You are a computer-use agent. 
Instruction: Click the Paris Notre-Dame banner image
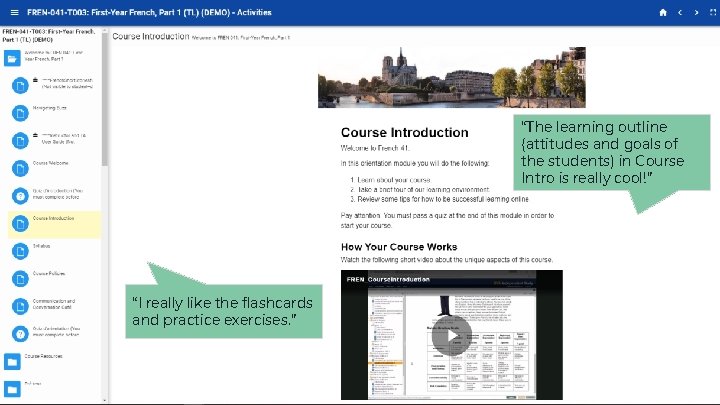tap(451, 77)
